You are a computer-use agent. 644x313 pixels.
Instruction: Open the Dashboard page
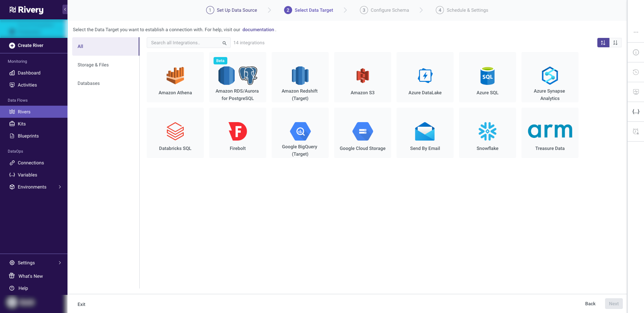pos(34,73)
